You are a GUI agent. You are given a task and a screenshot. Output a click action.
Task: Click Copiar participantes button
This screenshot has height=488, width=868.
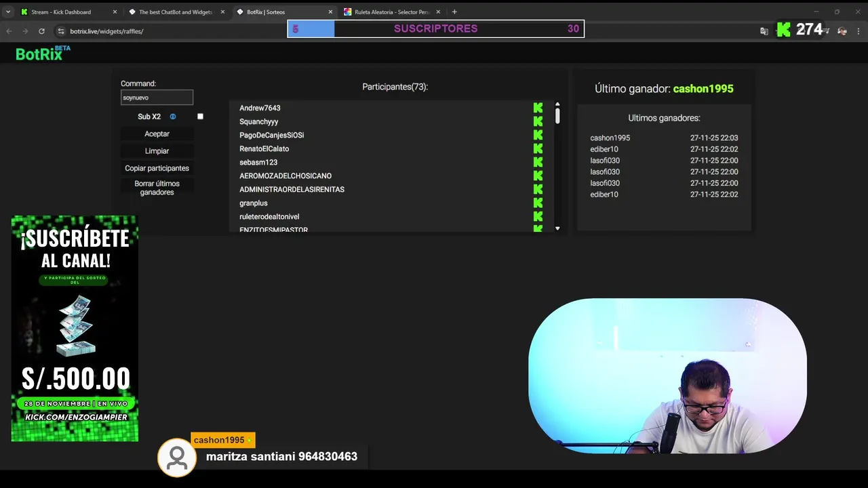pos(157,168)
